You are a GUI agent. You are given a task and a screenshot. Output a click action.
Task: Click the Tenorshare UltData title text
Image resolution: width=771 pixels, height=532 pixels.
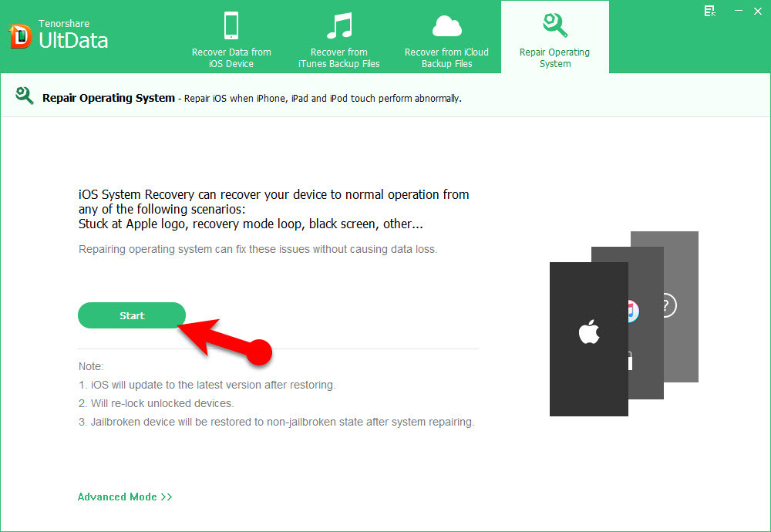coord(72,35)
